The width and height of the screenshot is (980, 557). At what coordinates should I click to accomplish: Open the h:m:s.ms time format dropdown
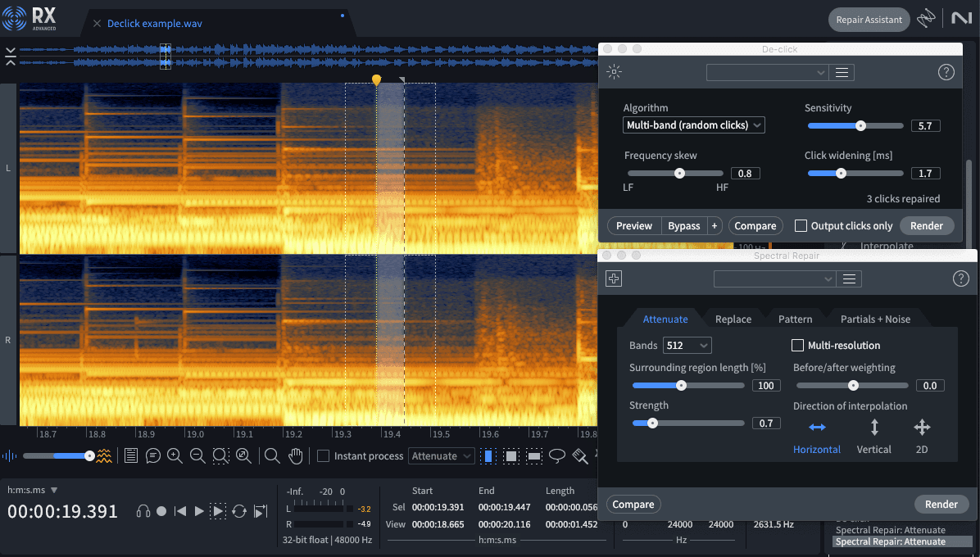pyautogui.click(x=33, y=490)
